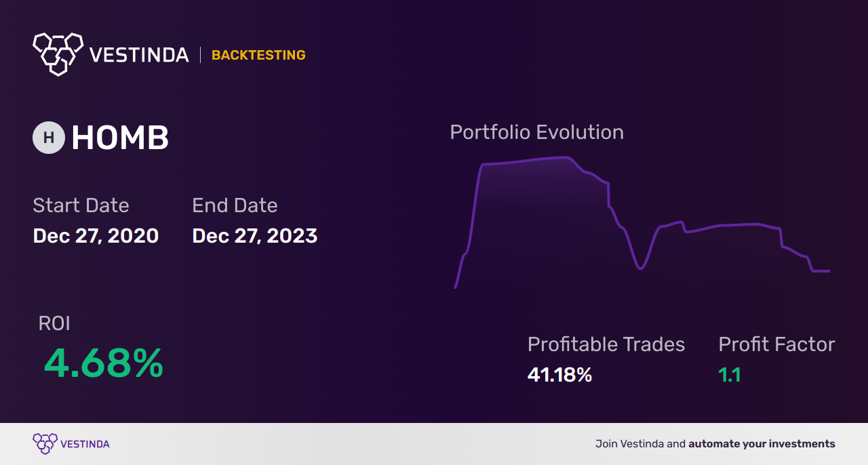Viewport: 868px width, 465px height.
Task: Click the green 1.1 profit factor value
Action: (x=730, y=374)
